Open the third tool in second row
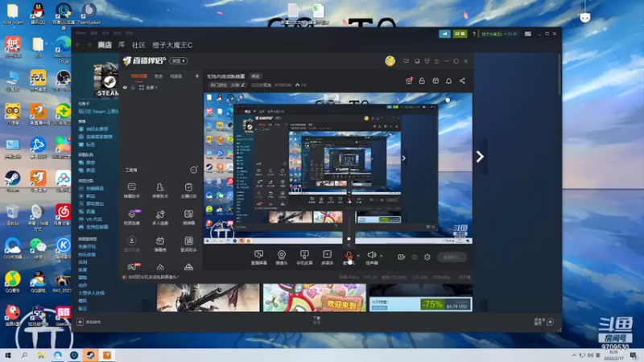The width and height of the screenshot is (644, 362). coord(188,217)
